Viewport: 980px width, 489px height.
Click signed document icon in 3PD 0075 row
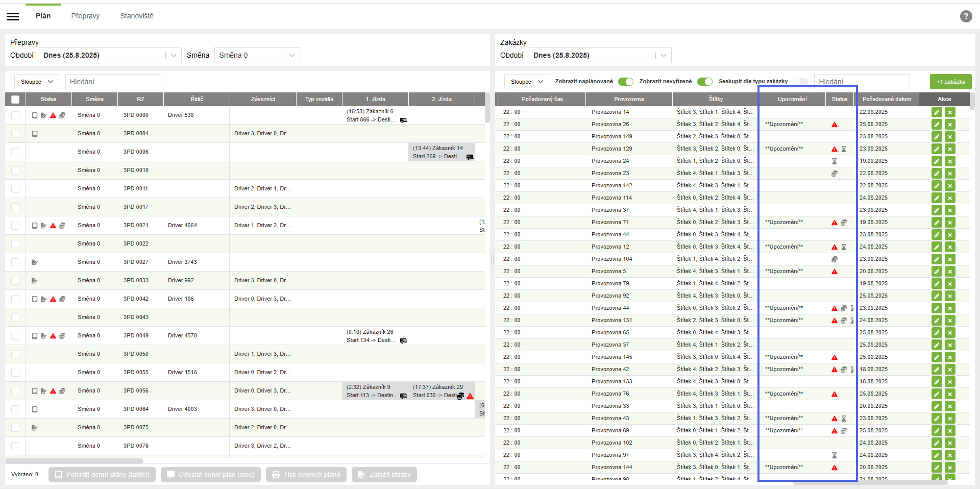pos(35,428)
